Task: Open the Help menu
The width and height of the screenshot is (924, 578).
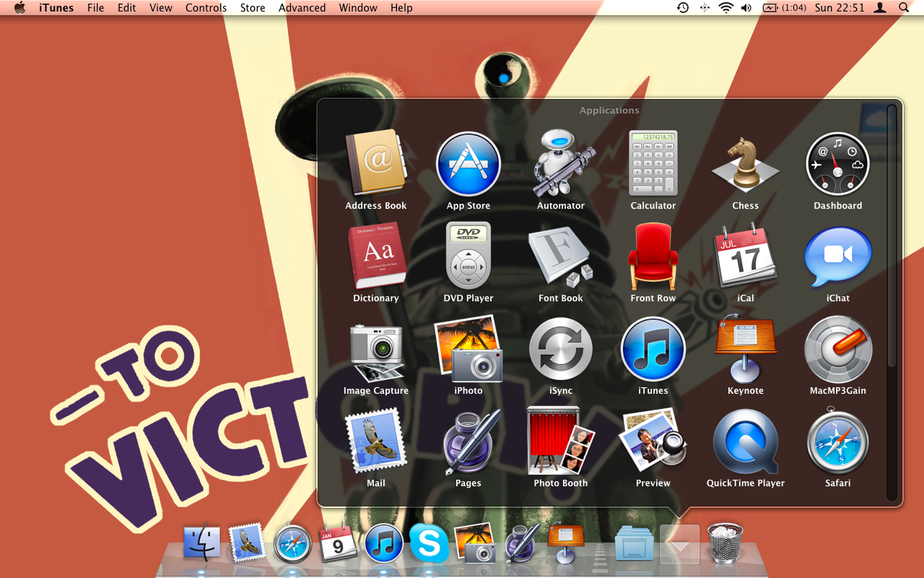Action: 401,8
